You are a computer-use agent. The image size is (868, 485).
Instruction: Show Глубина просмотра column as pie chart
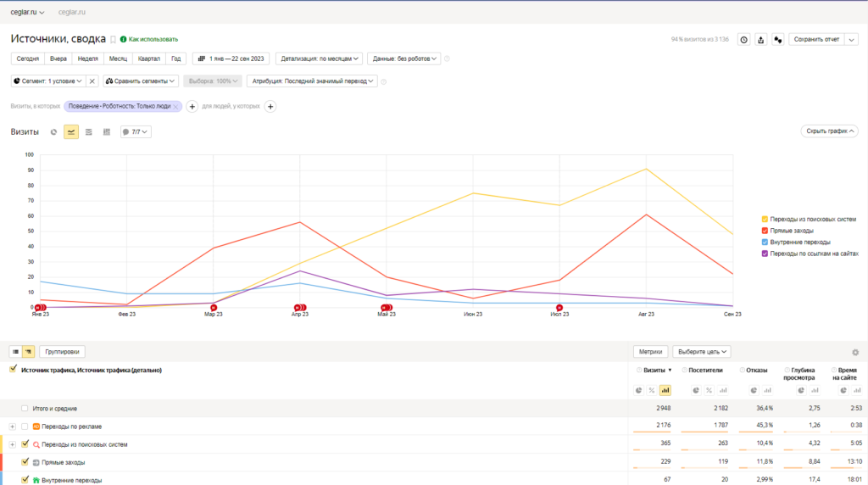click(801, 390)
